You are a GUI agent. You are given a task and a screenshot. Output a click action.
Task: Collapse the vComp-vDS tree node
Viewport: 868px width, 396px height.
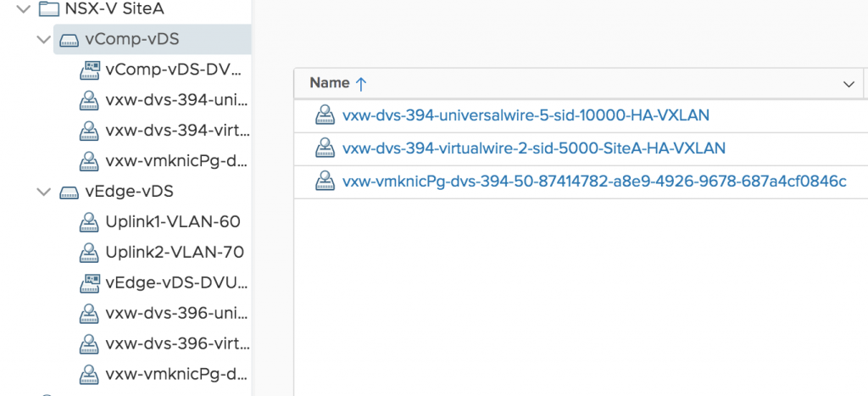[44, 40]
